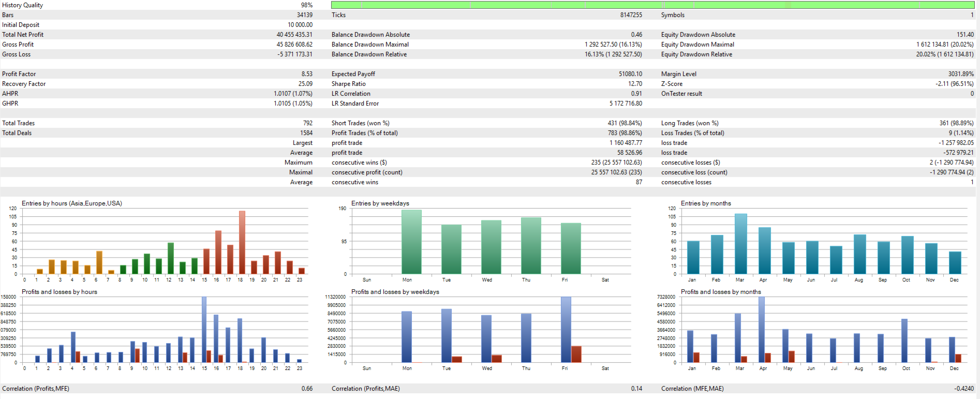Select the Total Trades value 792

point(308,123)
